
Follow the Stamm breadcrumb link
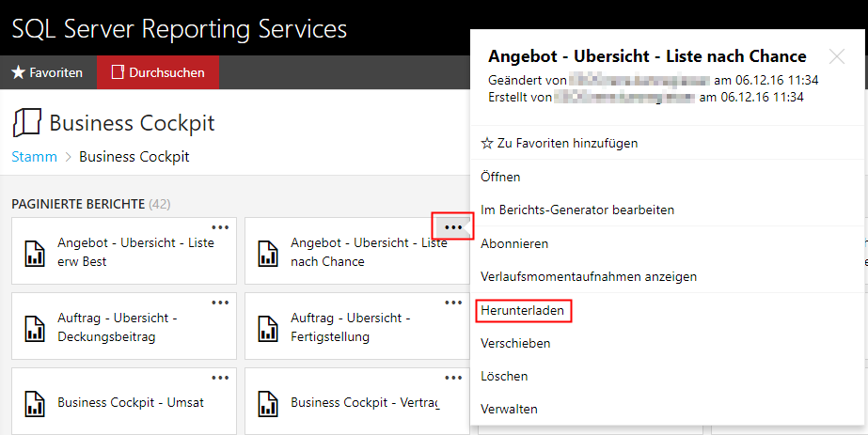(x=34, y=156)
